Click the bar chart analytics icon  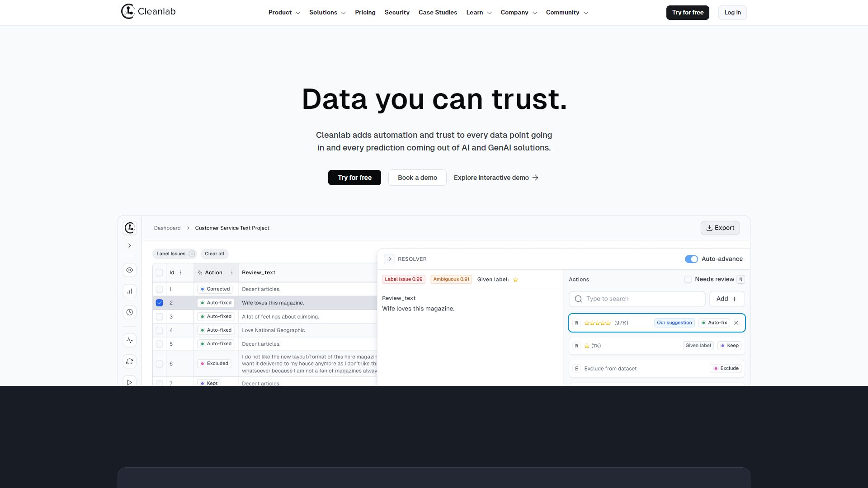pos(129,291)
